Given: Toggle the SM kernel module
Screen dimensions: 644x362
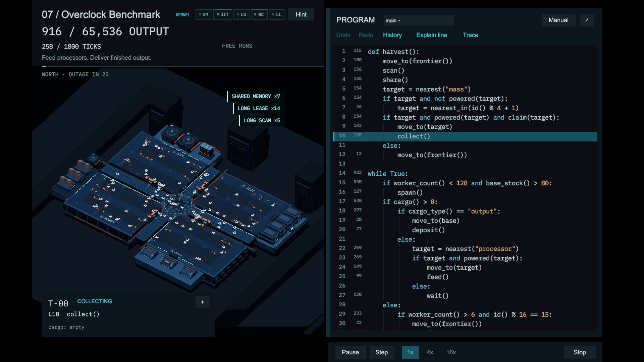Looking at the screenshot, I should [x=204, y=14].
